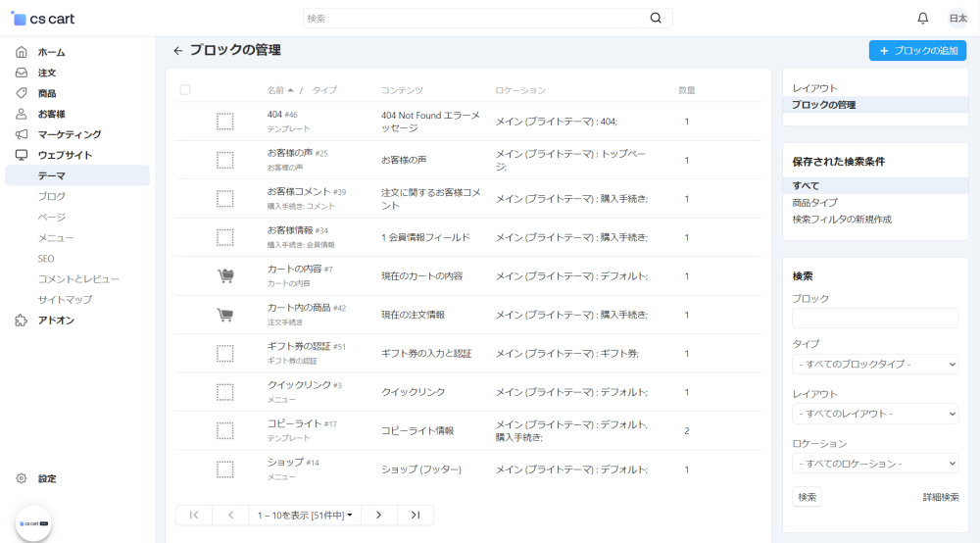
Task: Click the CS-Cart logo at top left
Action: (x=43, y=19)
